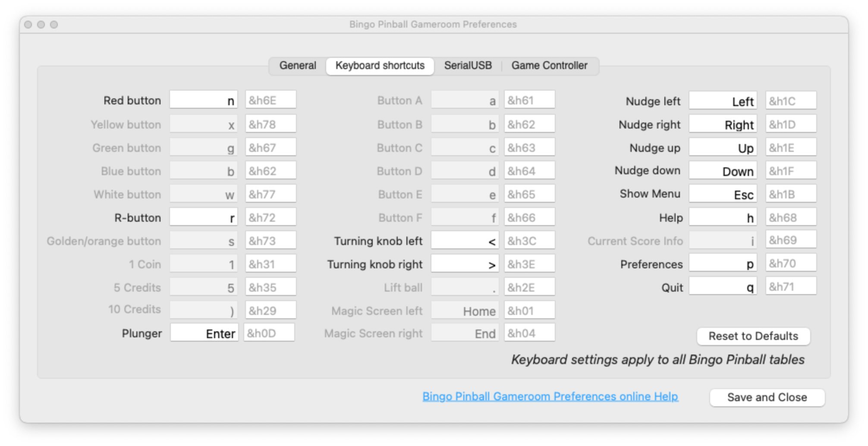Click the Turning knob left key field
This screenshot has height=446, width=868.
pyautogui.click(x=465, y=240)
